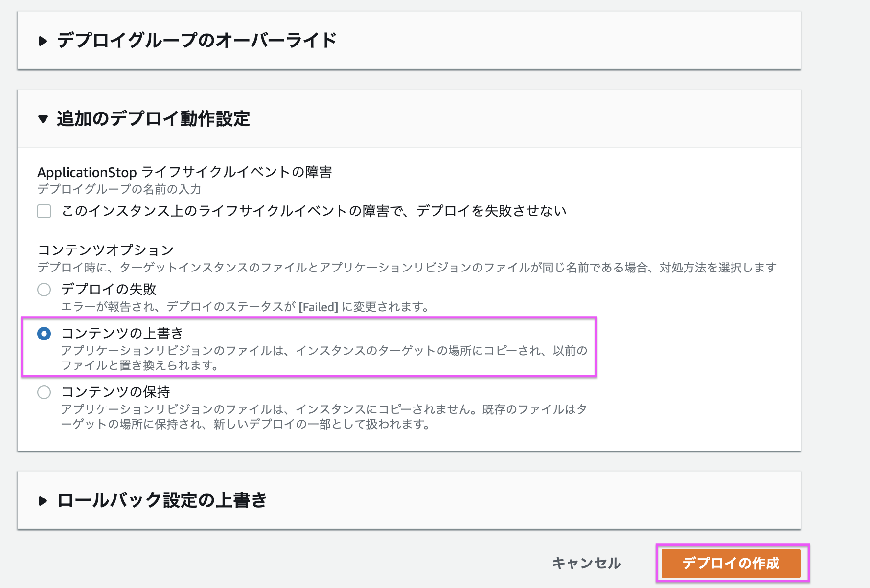The height and width of the screenshot is (588, 870).
Task: Click キャンセル to cancel the deployment
Action: click(586, 563)
